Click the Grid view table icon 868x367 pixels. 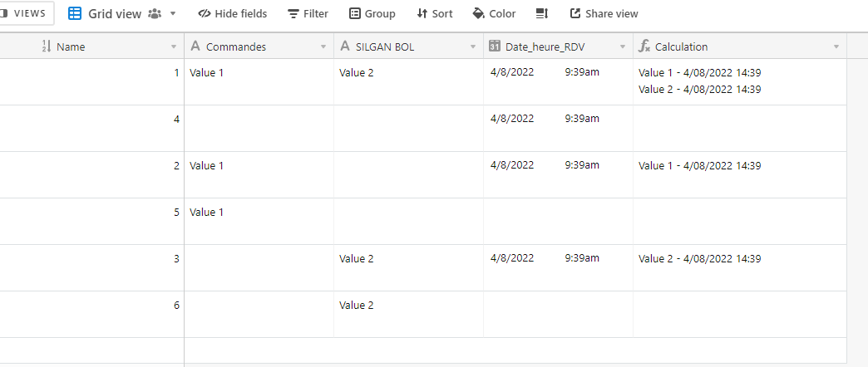pos(75,14)
